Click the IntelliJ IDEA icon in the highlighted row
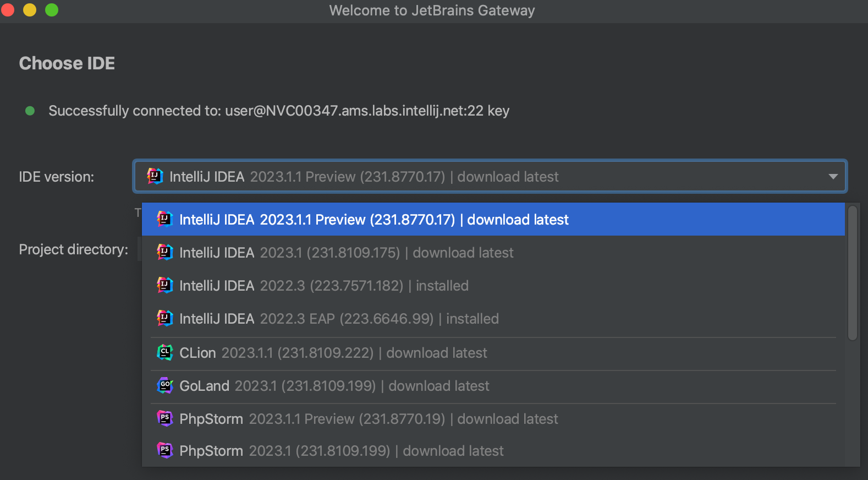 tap(165, 219)
